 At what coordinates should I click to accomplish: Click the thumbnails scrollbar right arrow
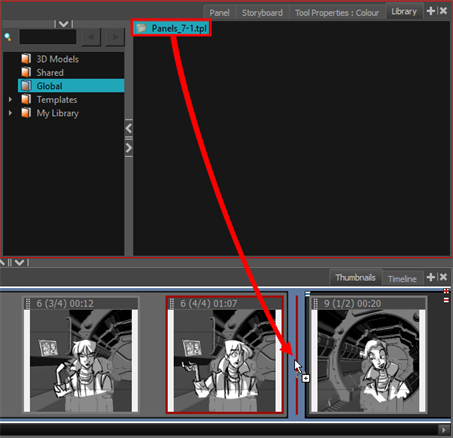443,430
